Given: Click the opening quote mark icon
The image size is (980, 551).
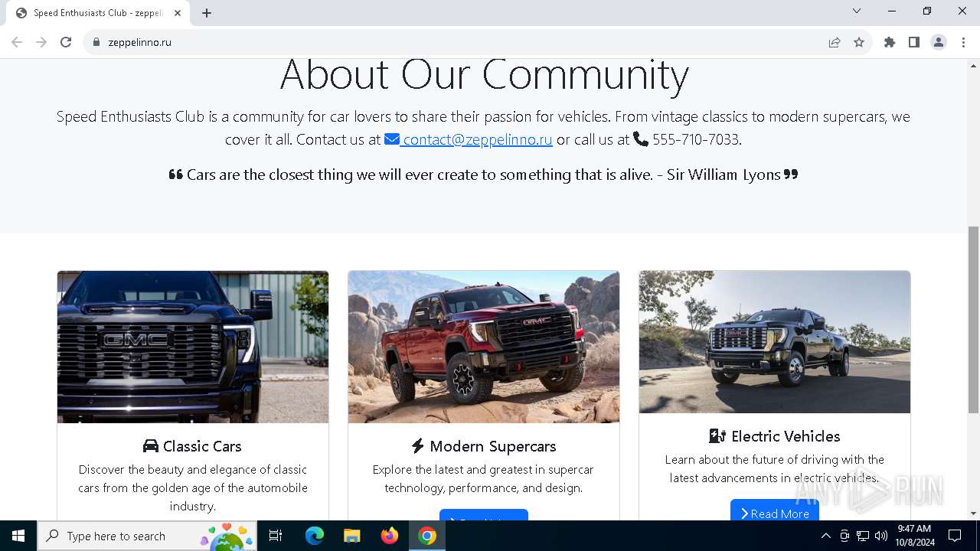Looking at the screenshot, I should pyautogui.click(x=175, y=174).
